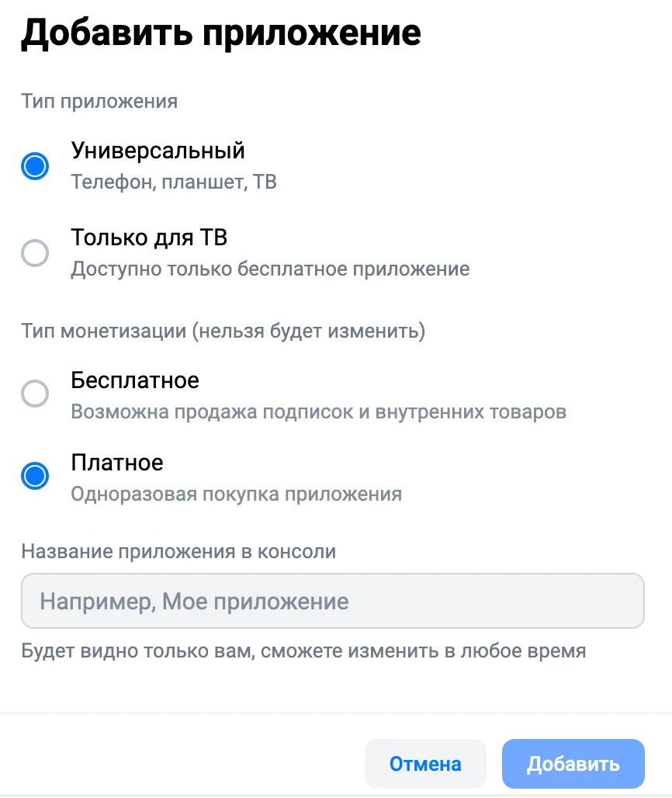The image size is (672, 798).
Task: Click the Платное option label
Action: coord(117,463)
